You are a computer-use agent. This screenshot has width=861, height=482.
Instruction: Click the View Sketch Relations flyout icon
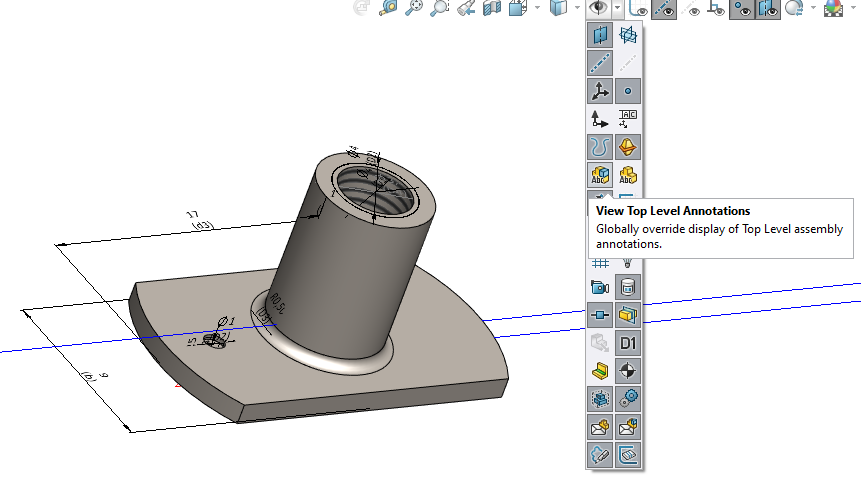click(628, 455)
